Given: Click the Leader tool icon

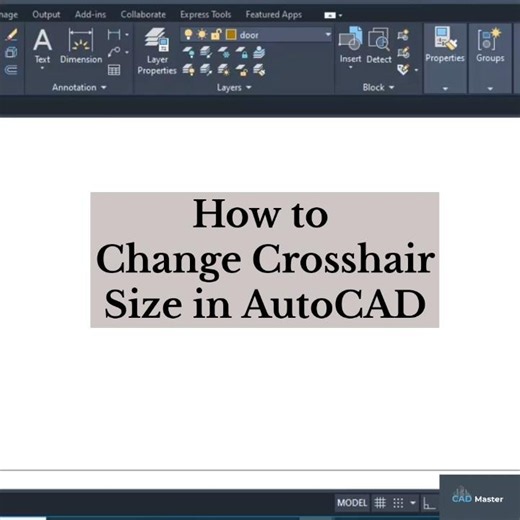Looking at the screenshot, I should [114, 52].
